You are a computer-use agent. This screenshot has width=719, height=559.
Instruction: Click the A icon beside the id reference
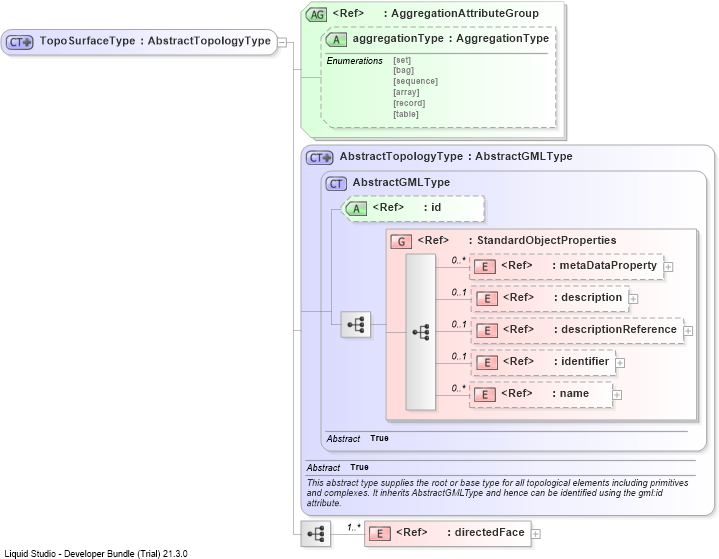click(x=356, y=209)
